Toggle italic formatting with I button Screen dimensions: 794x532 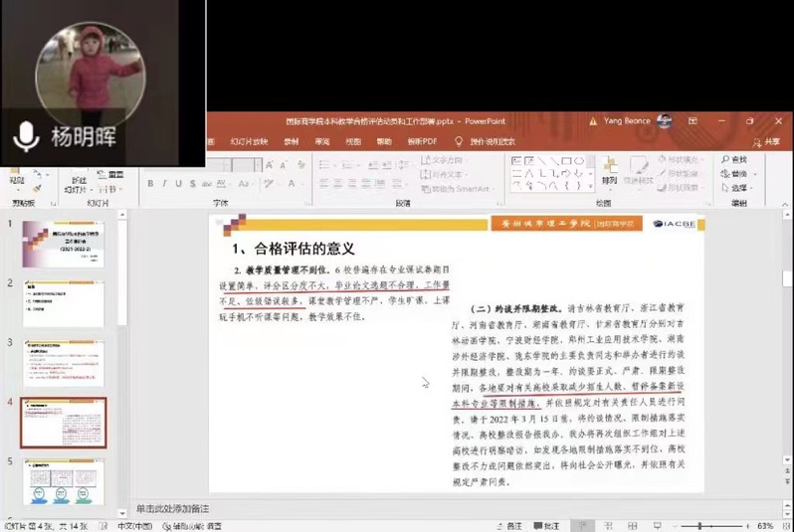164,184
